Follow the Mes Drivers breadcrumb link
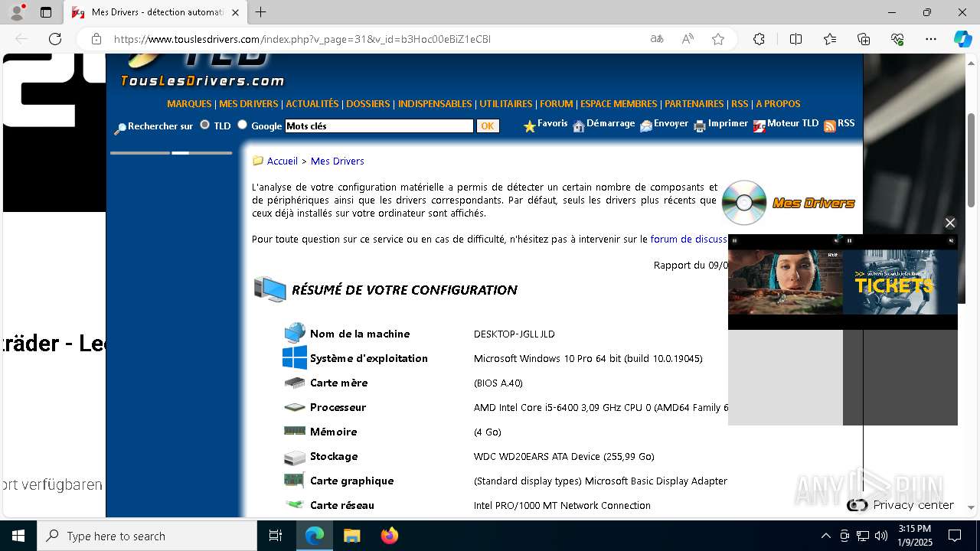This screenshot has width=980, height=551. coord(338,161)
